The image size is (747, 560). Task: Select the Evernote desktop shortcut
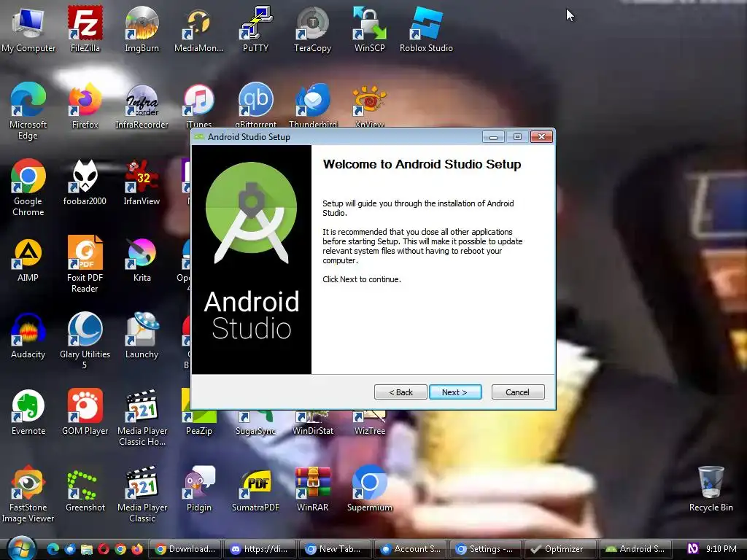click(28, 413)
